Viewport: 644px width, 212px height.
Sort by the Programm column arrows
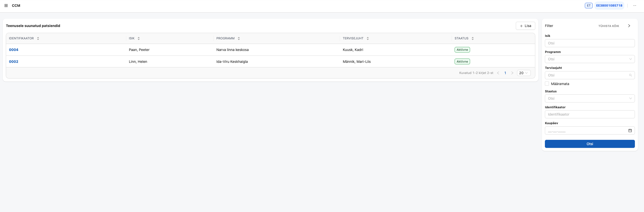(239, 38)
